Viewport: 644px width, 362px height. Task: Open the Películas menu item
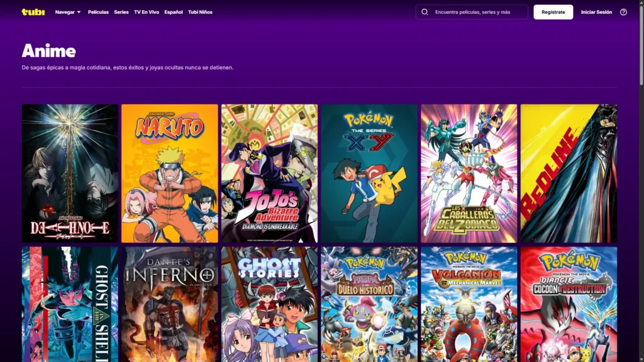click(x=98, y=12)
